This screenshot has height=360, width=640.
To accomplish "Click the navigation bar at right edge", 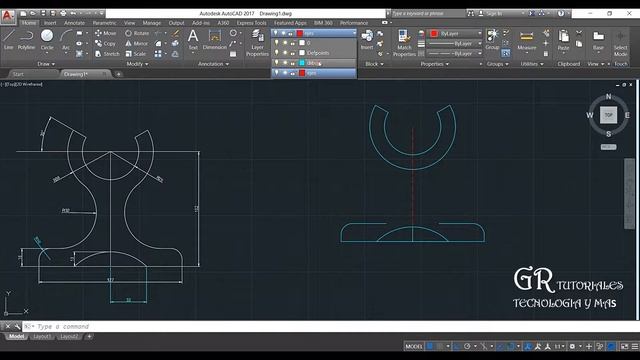I will click(x=629, y=194).
